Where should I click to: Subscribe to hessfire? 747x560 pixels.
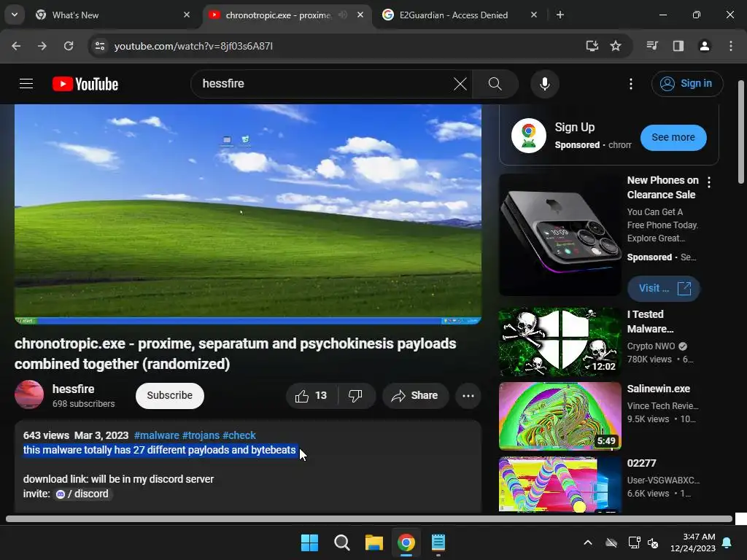[169, 396]
